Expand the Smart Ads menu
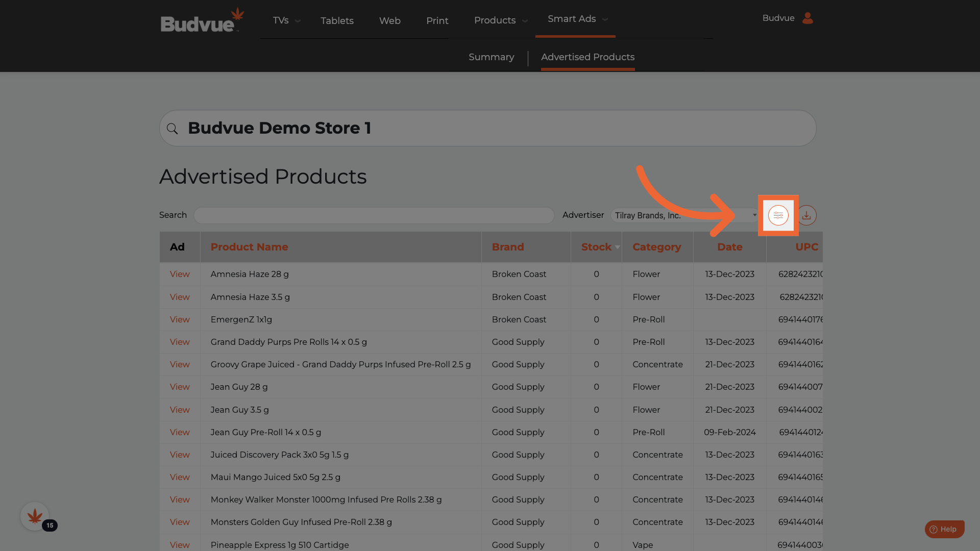 click(x=605, y=19)
